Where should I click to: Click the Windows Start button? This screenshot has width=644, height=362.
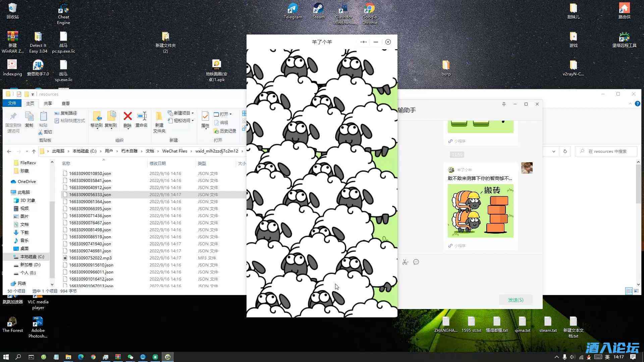(6, 357)
